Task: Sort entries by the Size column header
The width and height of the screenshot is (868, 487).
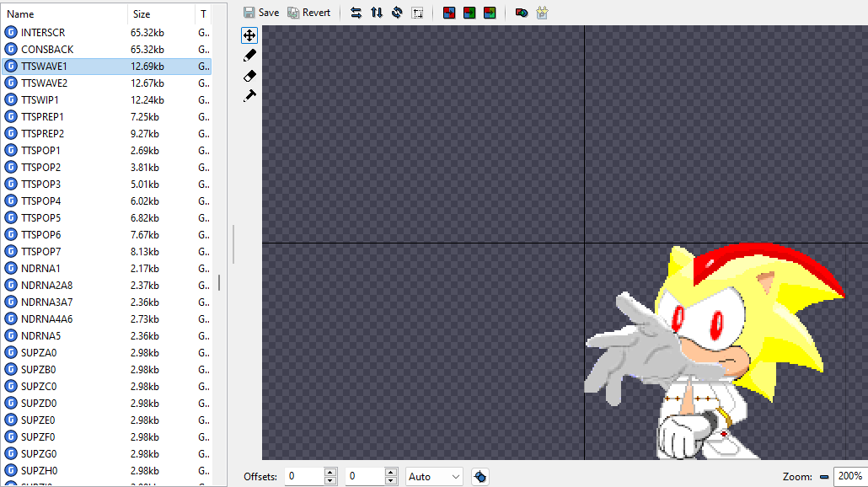Action: tap(161, 13)
